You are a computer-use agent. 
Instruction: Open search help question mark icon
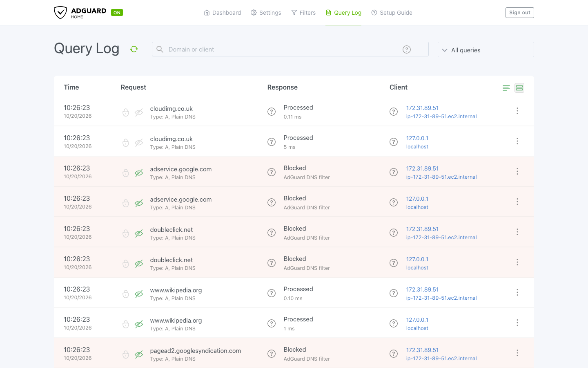(407, 49)
